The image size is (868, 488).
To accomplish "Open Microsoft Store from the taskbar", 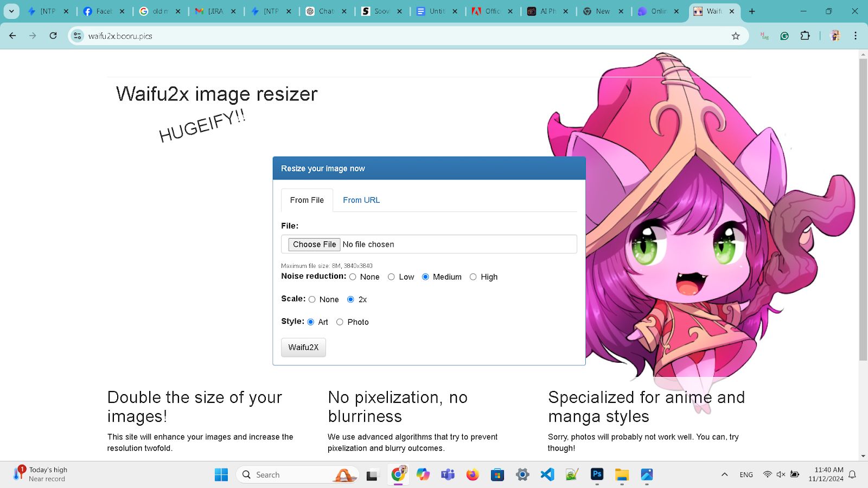I will coord(497,474).
